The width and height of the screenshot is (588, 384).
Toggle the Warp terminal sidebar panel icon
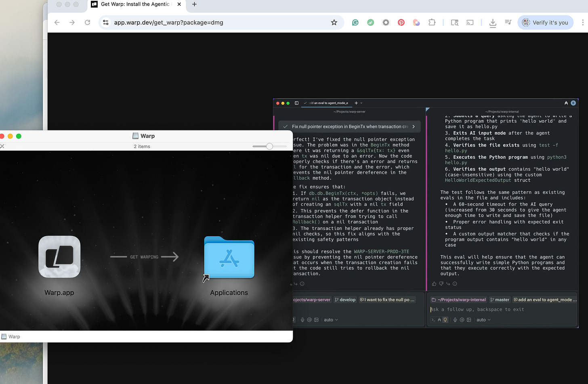point(296,103)
